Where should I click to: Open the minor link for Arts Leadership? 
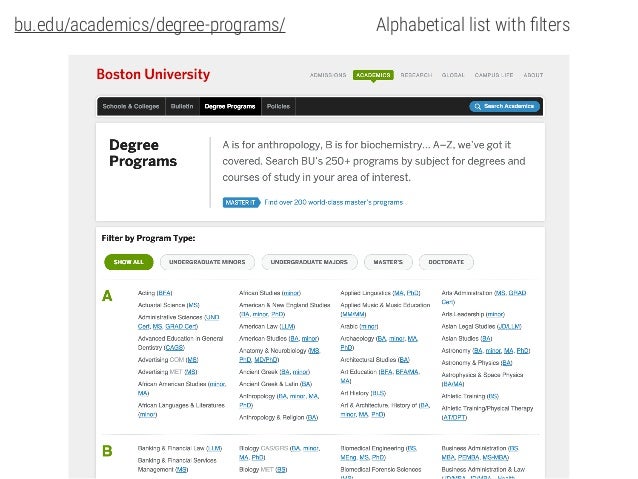pos(495,314)
